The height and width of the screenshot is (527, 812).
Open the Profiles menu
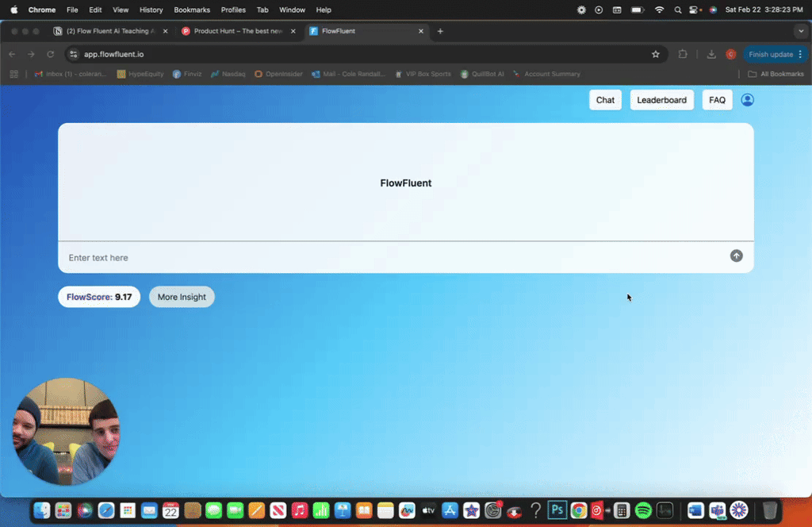tap(233, 10)
